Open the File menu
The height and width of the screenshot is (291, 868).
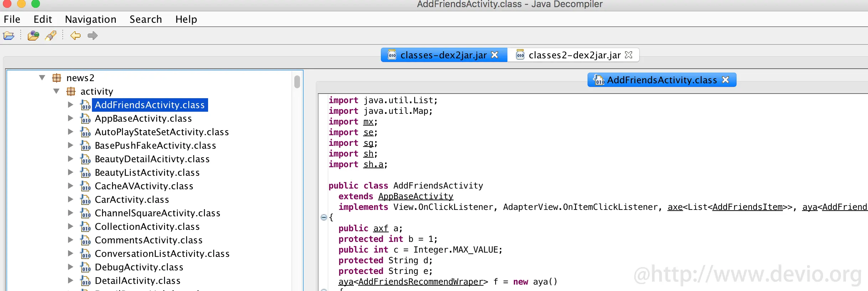tap(12, 19)
